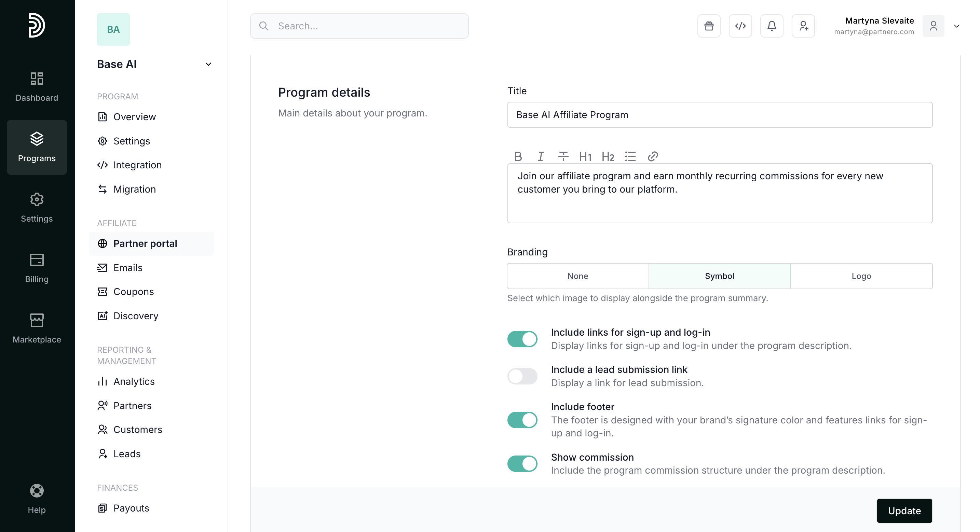
Task: Select Logo branding option
Action: [x=861, y=276]
